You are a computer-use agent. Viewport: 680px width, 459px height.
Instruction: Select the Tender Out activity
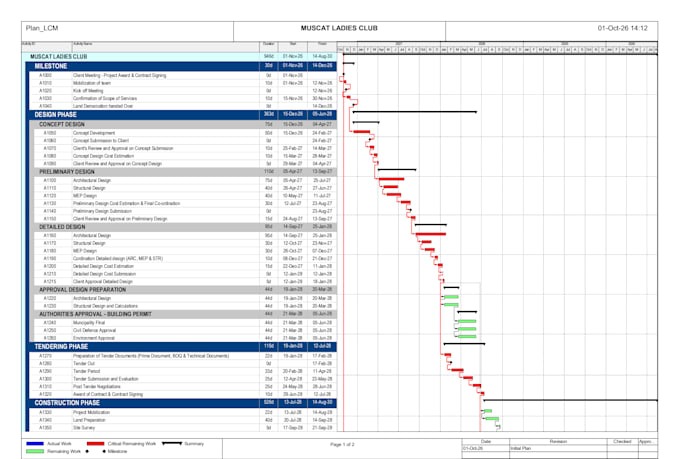point(183,364)
